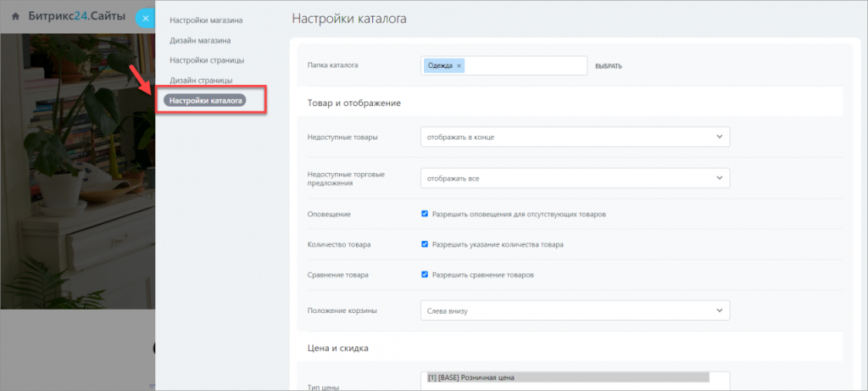The image size is (868, 391).
Task: Click the Цена и скидка section heading
Action: 337,349
